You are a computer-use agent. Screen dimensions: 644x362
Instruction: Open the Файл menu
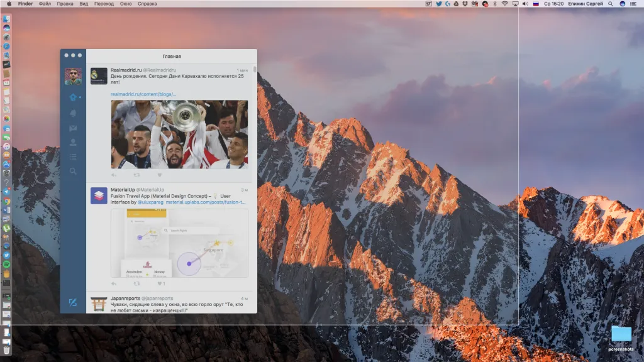coord(45,4)
